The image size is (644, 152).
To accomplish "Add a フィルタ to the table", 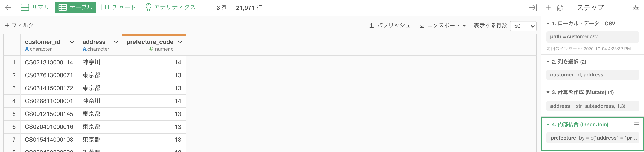I will click(19, 26).
